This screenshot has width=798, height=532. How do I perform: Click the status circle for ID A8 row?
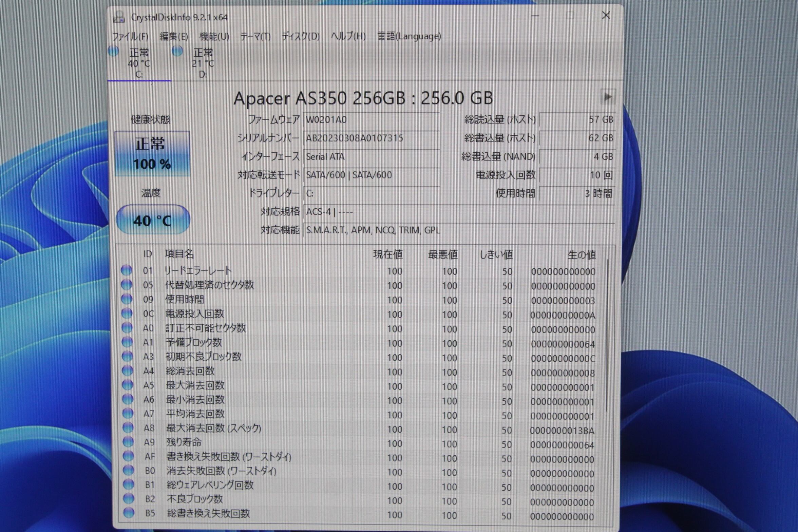coord(128,427)
